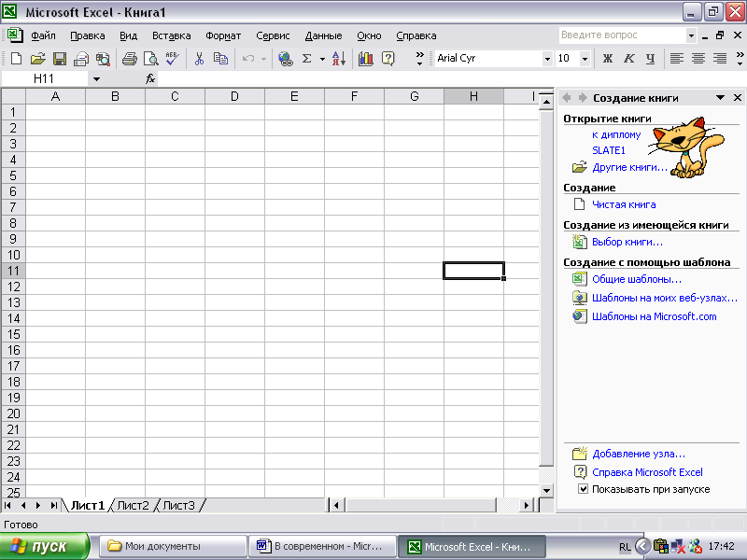Screen dimensions: 747x560
Task: Open the Вставка menu
Action: (172, 35)
